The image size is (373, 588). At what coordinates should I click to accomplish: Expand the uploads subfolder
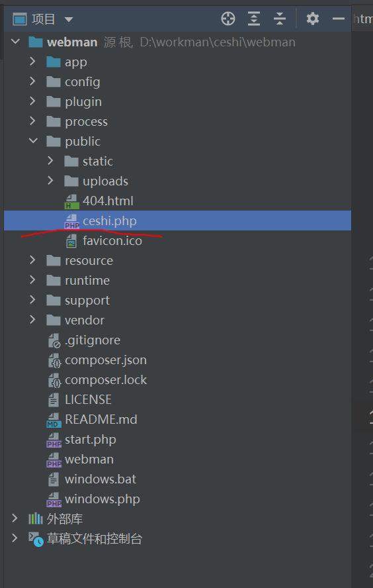(50, 181)
